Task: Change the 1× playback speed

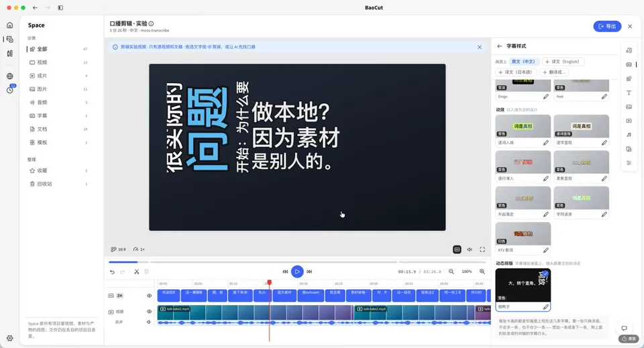Action: 139,249
